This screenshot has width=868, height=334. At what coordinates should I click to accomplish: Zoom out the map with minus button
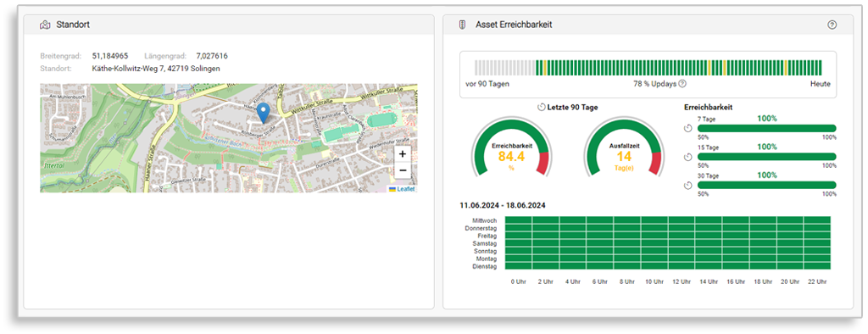tap(403, 170)
